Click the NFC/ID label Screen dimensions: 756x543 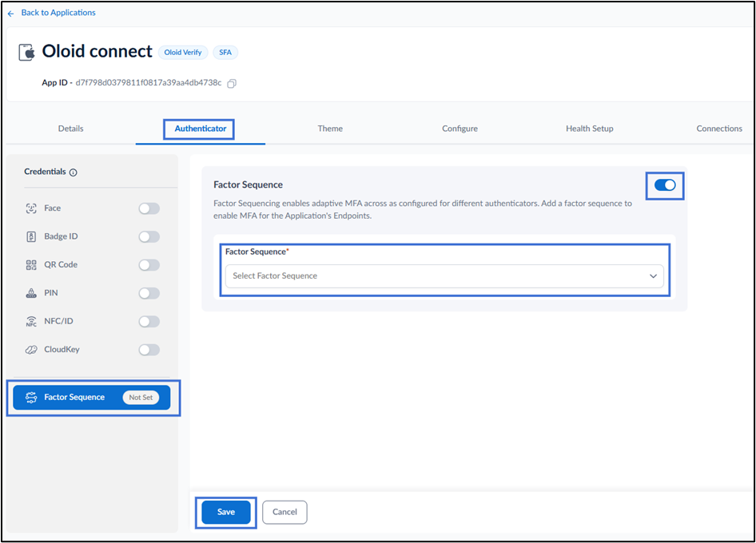(59, 321)
